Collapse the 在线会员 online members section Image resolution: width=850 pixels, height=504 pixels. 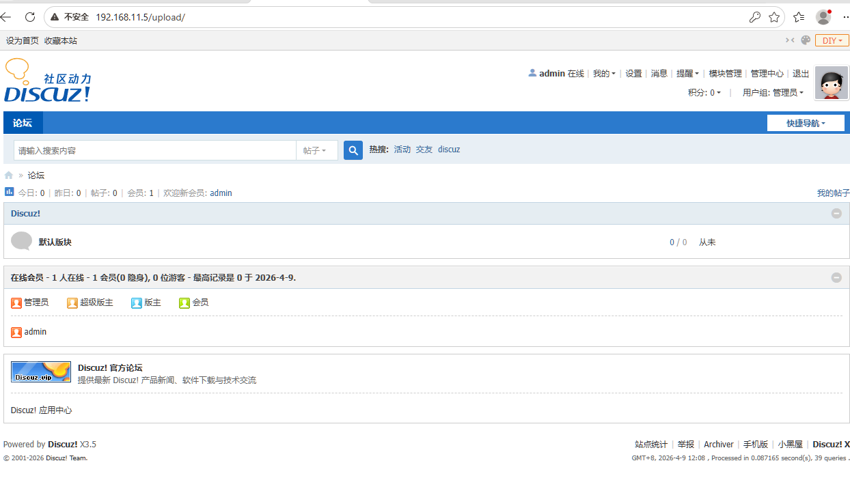click(x=836, y=277)
